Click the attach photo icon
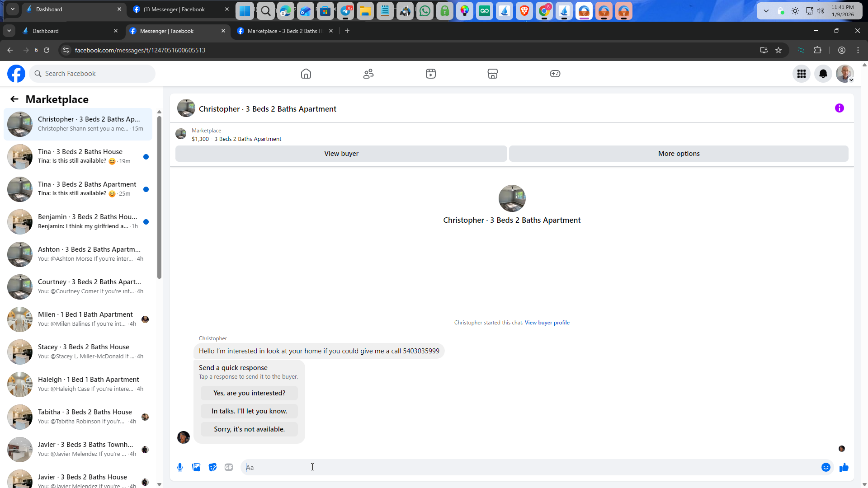868x488 pixels. coord(196,467)
